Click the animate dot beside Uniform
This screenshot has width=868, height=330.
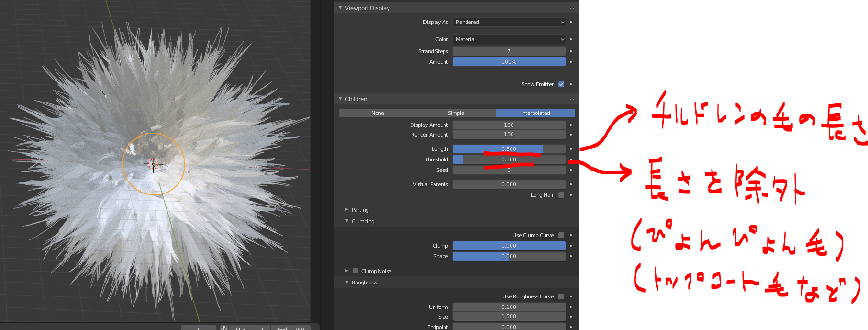click(x=570, y=307)
